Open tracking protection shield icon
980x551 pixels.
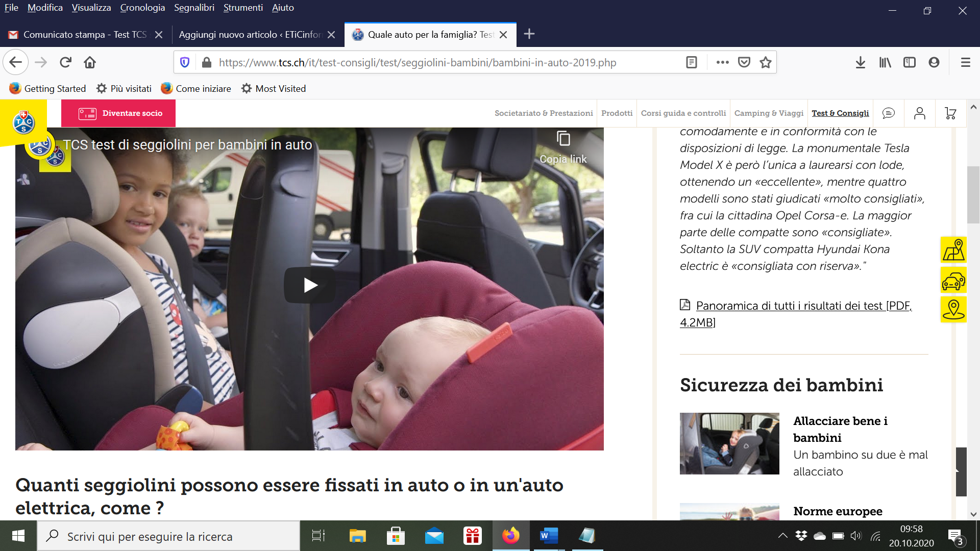pos(185,62)
